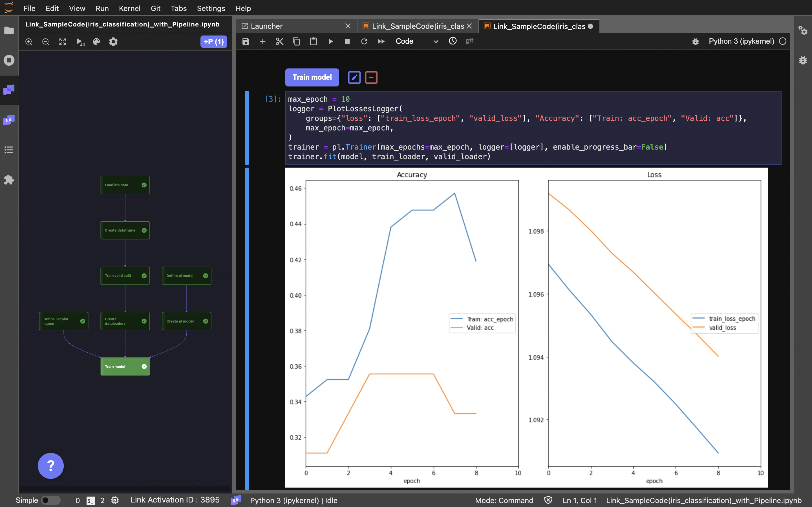The height and width of the screenshot is (507, 812).
Task: Collapse the code input using the blue bar
Action: pyautogui.click(x=247, y=128)
